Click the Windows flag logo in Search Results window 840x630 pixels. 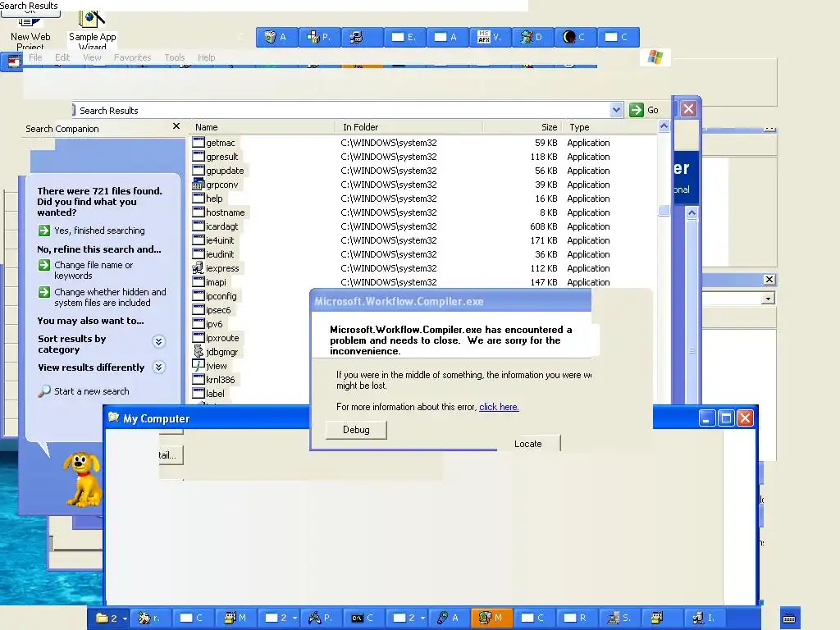pyautogui.click(x=655, y=57)
